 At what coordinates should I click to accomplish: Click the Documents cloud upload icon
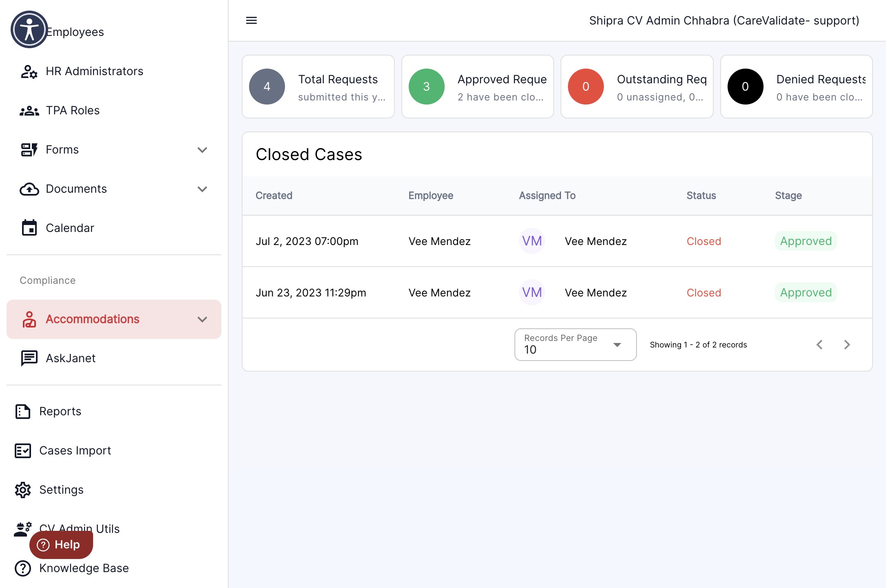coord(29,189)
